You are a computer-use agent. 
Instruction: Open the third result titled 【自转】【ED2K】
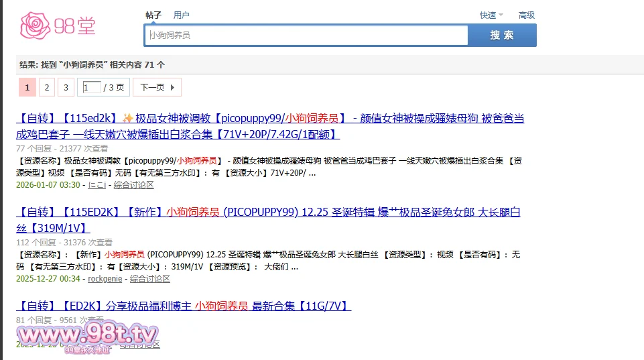[184, 306]
